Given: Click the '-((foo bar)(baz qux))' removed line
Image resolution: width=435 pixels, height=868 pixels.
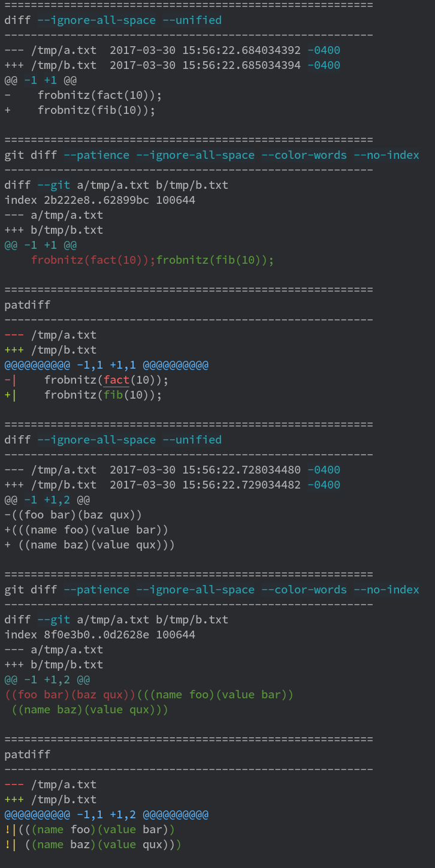Looking at the screenshot, I should 74,515.
